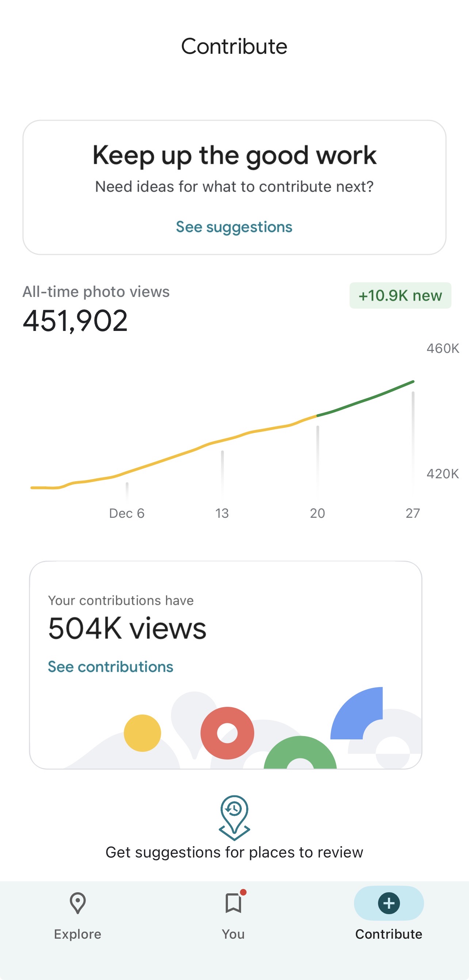This screenshot has width=469, height=980.
Task: Select the Contribute tab label
Action: tap(388, 934)
